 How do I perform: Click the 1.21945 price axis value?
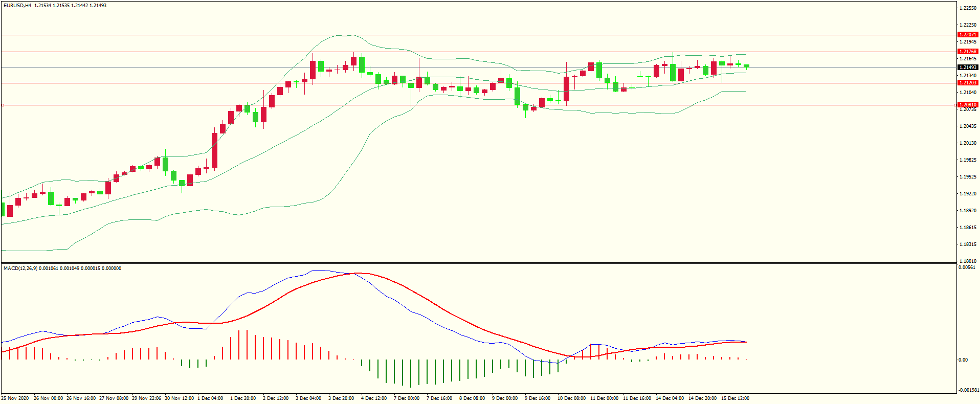click(x=968, y=42)
